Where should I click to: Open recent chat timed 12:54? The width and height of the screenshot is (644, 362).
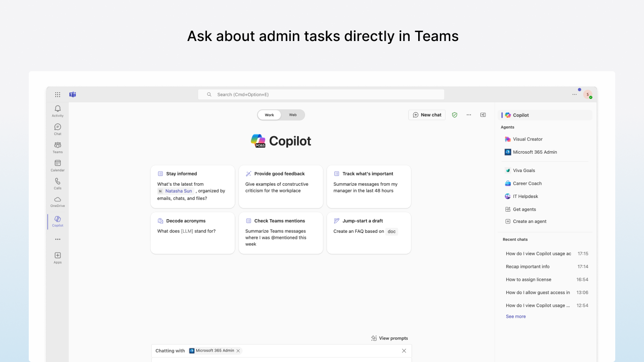coord(547,305)
